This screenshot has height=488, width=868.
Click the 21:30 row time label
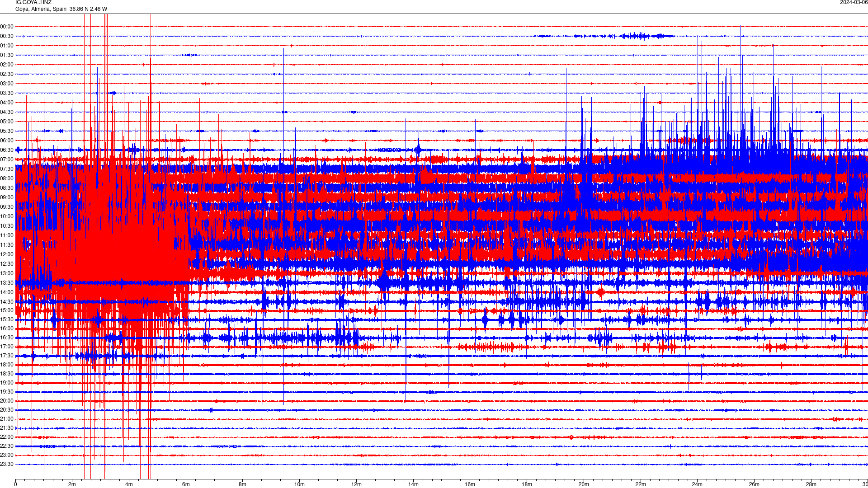[7, 428]
